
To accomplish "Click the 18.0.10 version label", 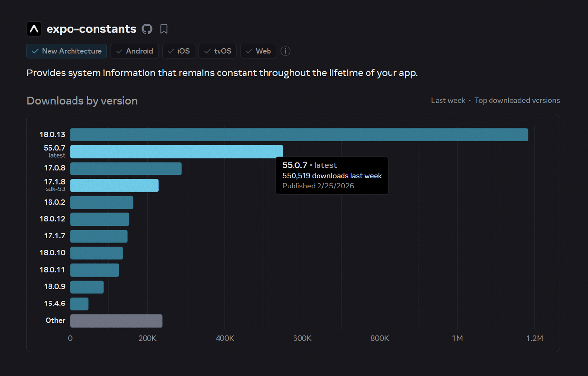I will [52, 253].
